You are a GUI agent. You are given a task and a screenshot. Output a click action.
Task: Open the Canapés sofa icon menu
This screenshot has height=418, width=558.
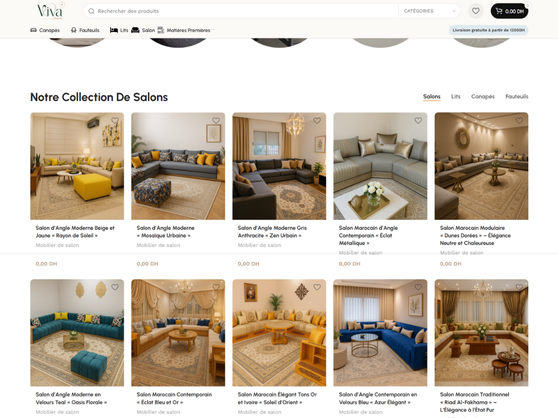[x=33, y=30]
